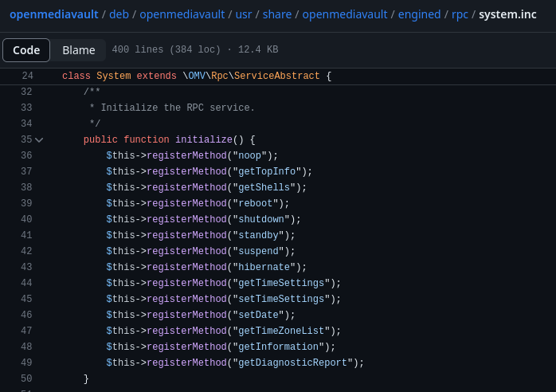The height and width of the screenshot is (392, 556).
Task: Click line number 24
Action: (27, 76)
